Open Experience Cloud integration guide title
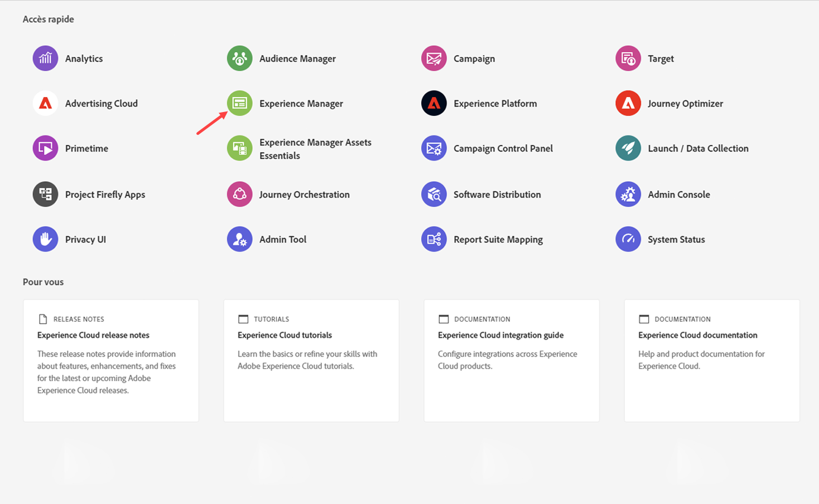 coord(500,335)
